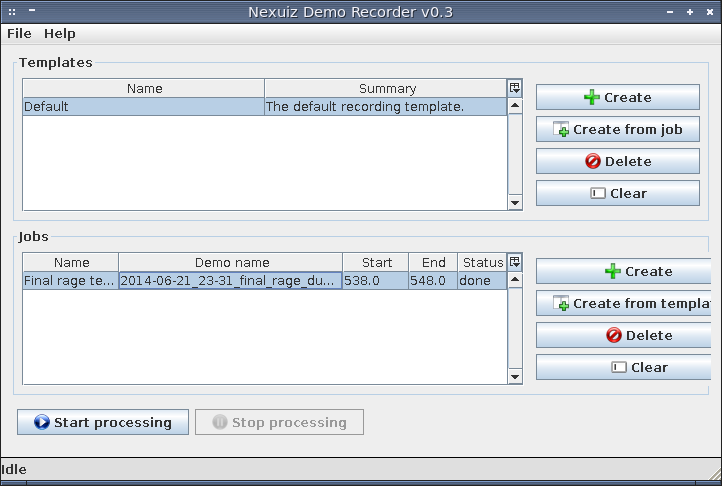
Task: Open Templates table column control icon
Action: point(515,88)
